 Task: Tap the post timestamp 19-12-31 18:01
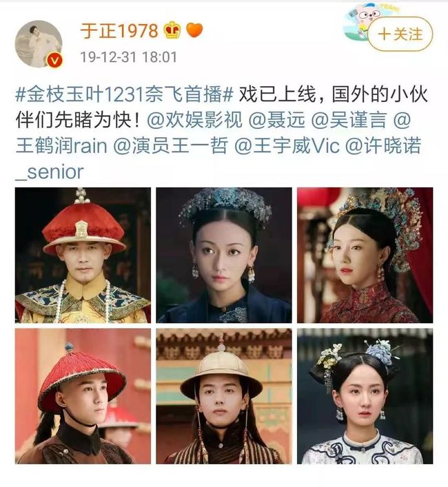(128, 57)
